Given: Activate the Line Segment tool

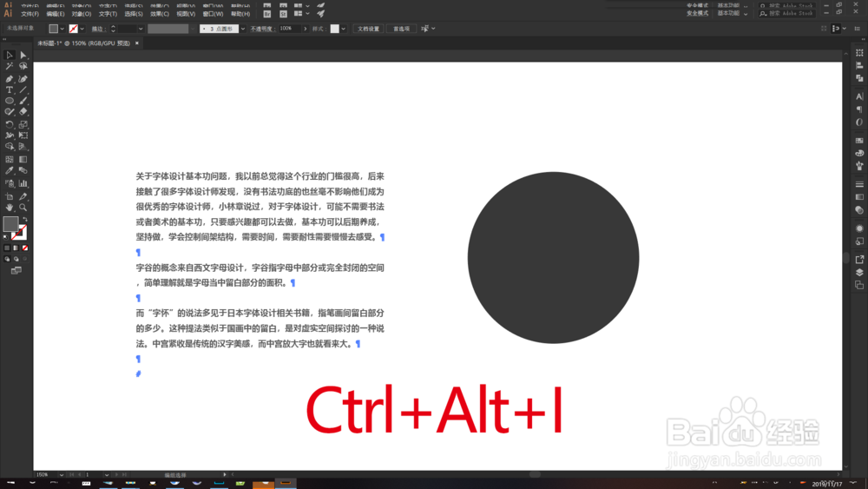Looking at the screenshot, I should click(x=23, y=89).
